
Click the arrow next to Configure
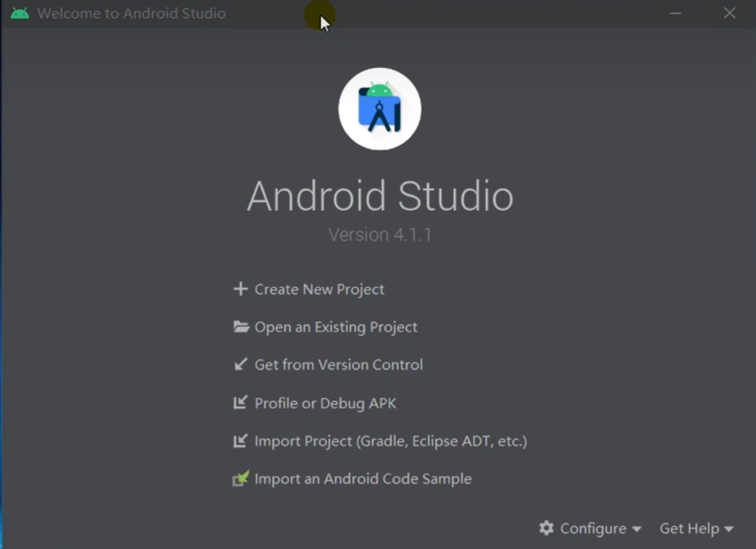click(636, 529)
